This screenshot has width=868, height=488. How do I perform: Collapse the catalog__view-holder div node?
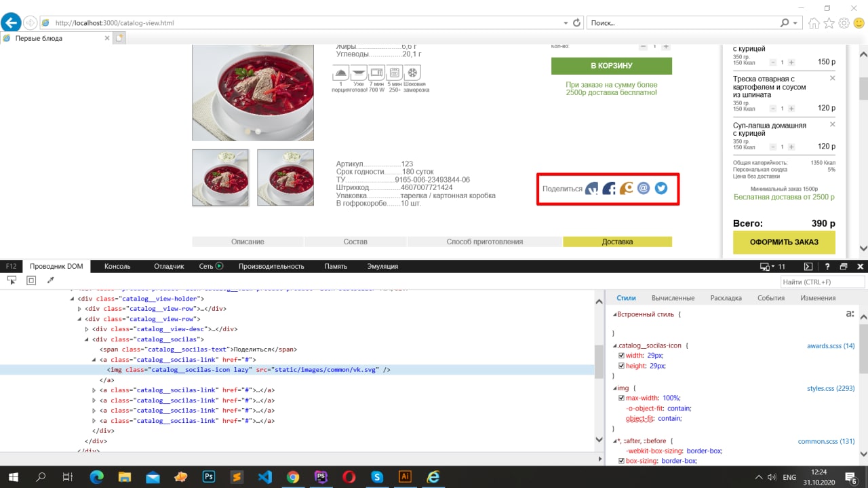pyautogui.click(x=72, y=299)
